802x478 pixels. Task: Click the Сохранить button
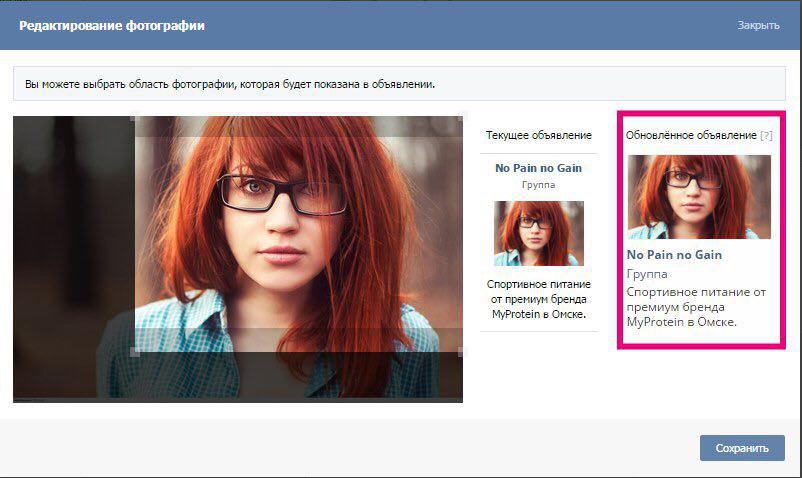click(742, 448)
